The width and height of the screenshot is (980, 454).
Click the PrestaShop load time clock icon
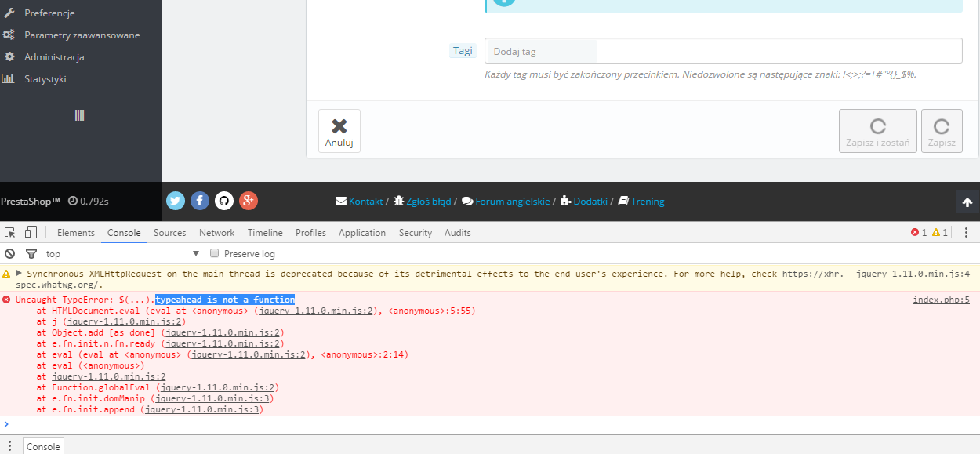[73, 202]
